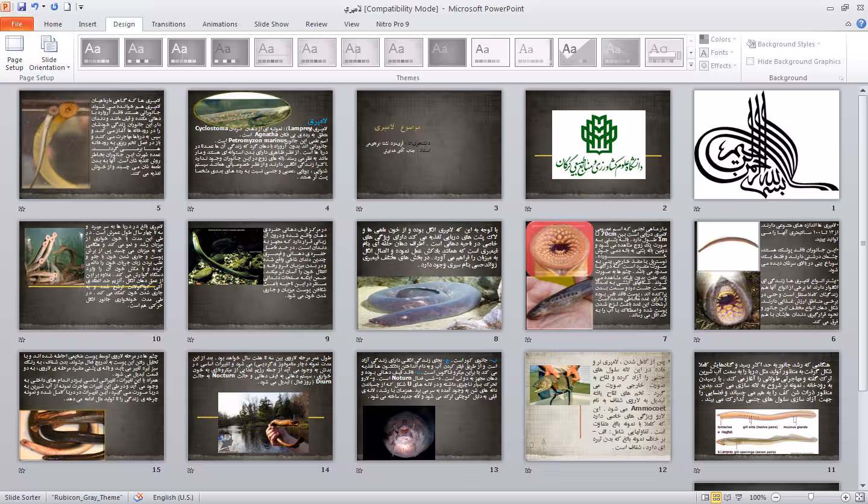868x504 pixels.
Task: Click the transition star icon under slide 11
Action: pos(697,470)
